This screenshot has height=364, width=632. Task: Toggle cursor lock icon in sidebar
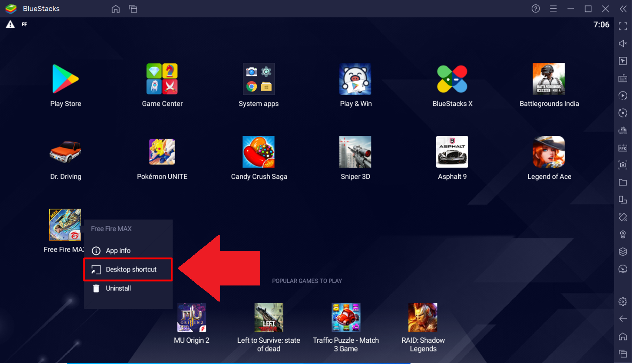623,61
